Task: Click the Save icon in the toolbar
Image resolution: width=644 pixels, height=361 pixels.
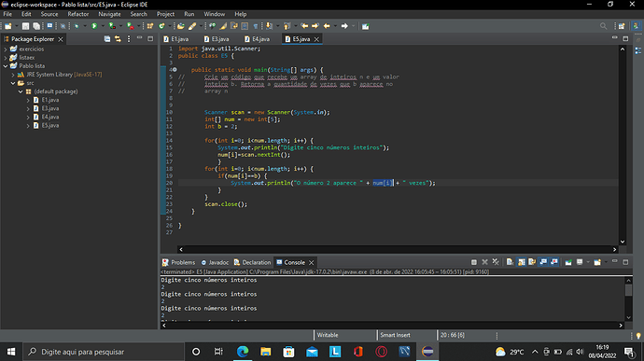Action: point(25,26)
